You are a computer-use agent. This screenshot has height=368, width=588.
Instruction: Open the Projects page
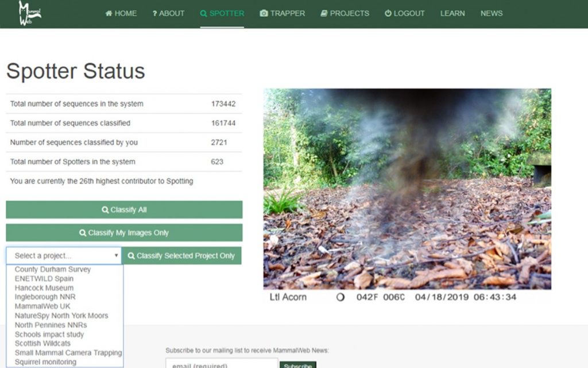point(345,13)
